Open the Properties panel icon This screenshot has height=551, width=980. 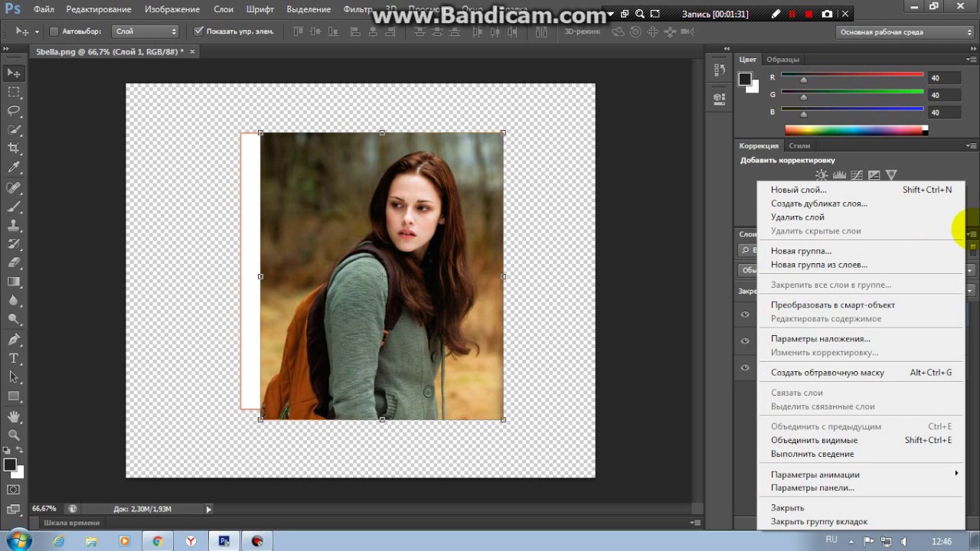coord(719,98)
